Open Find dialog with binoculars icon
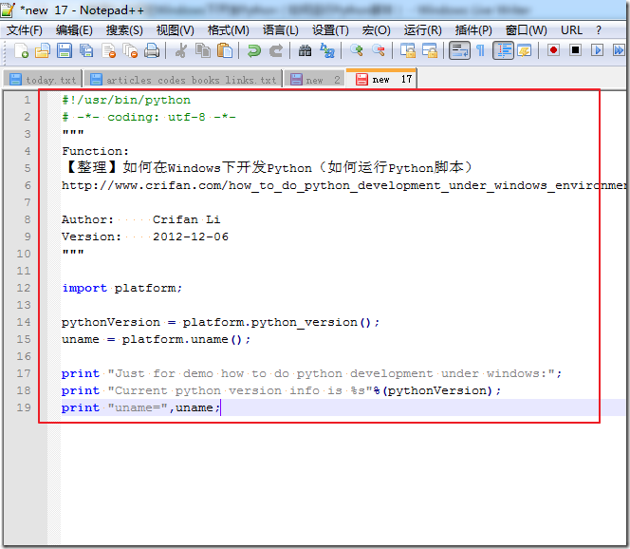Image resolution: width=630 pixels, height=549 pixels. [x=305, y=51]
